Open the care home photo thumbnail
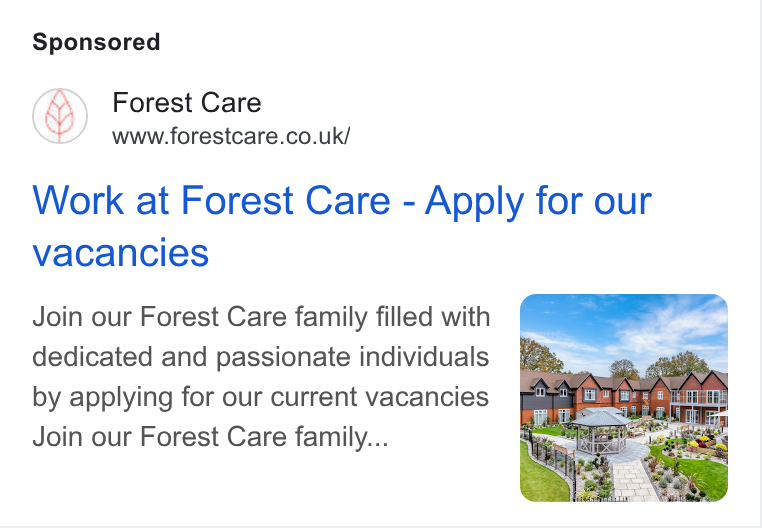The height and width of the screenshot is (528, 762). [x=623, y=398]
